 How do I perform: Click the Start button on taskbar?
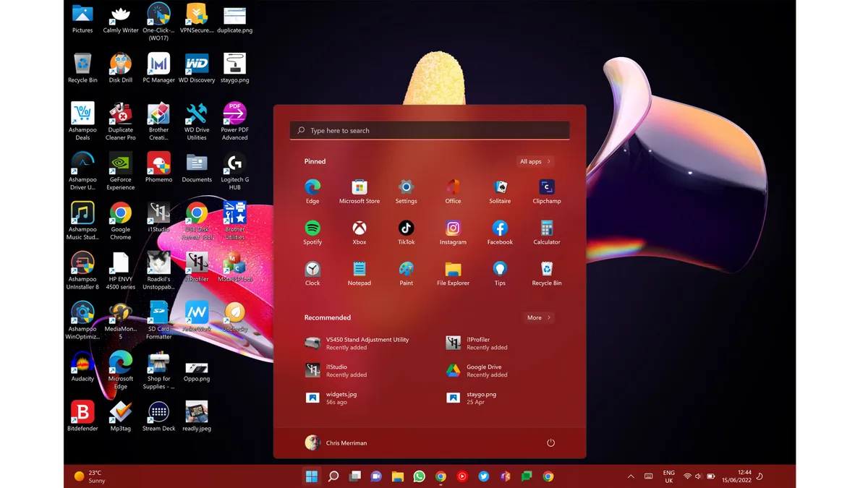pyautogui.click(x=312, y=476)
